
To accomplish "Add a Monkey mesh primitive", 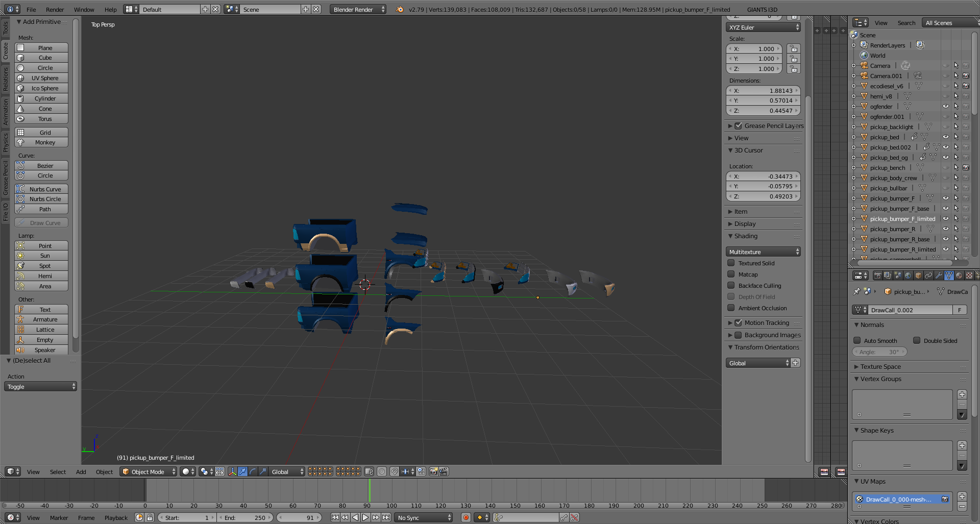I will [41, 142].
